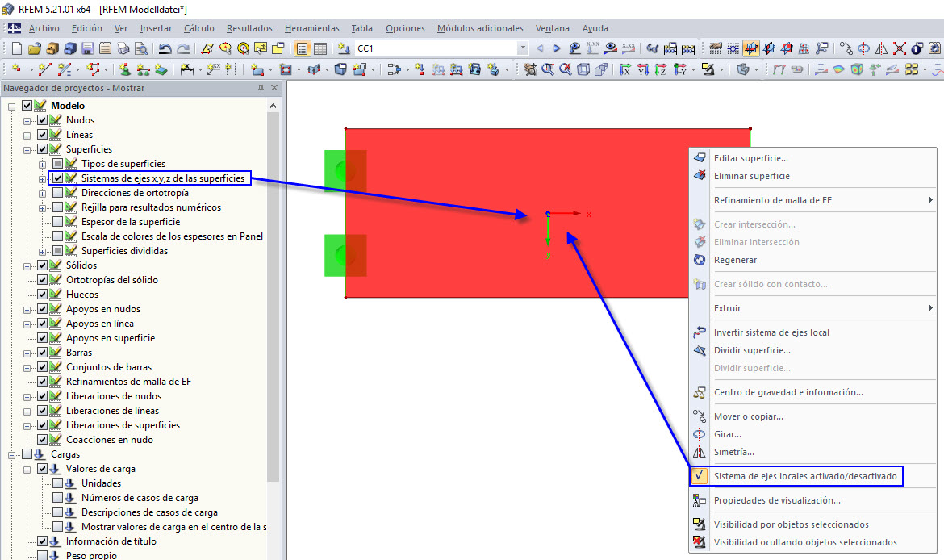Click the Print icon in toolbar
Viewport: 944px width, 560px height.
click(x=123, y=48)
